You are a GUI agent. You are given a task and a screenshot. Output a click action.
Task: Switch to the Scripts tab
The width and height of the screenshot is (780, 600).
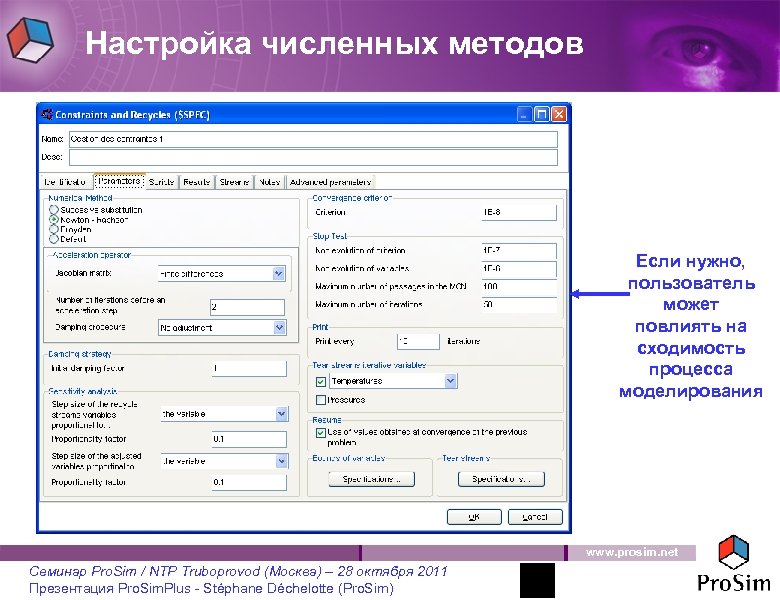pos(162,182)
